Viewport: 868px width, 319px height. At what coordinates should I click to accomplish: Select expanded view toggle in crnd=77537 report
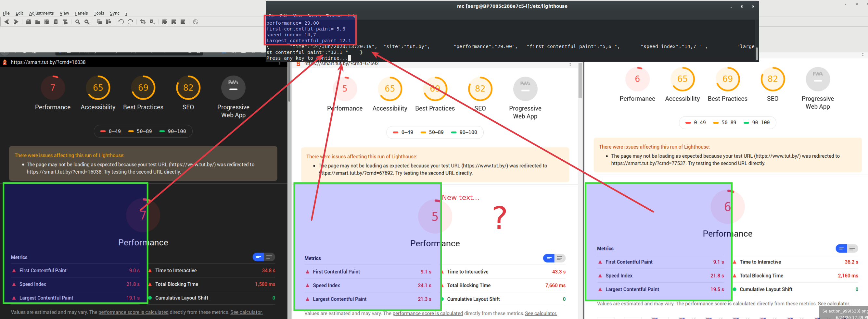pos(852,248)
